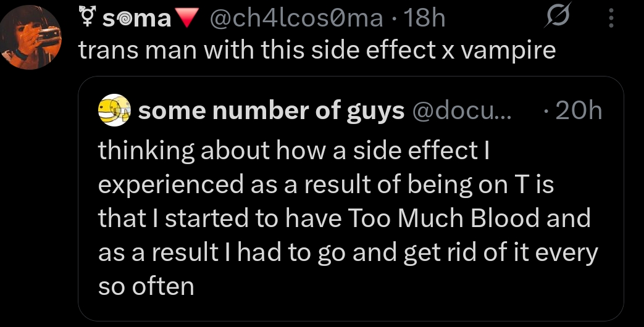
Task: Open "some number of guys" profile name
Action: click(x=271, y=111)
